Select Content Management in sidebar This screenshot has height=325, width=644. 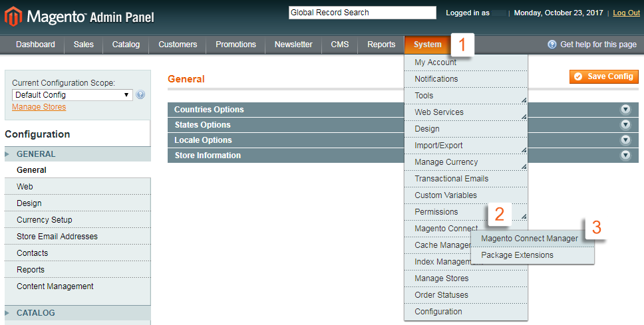(x=78, y=286)
